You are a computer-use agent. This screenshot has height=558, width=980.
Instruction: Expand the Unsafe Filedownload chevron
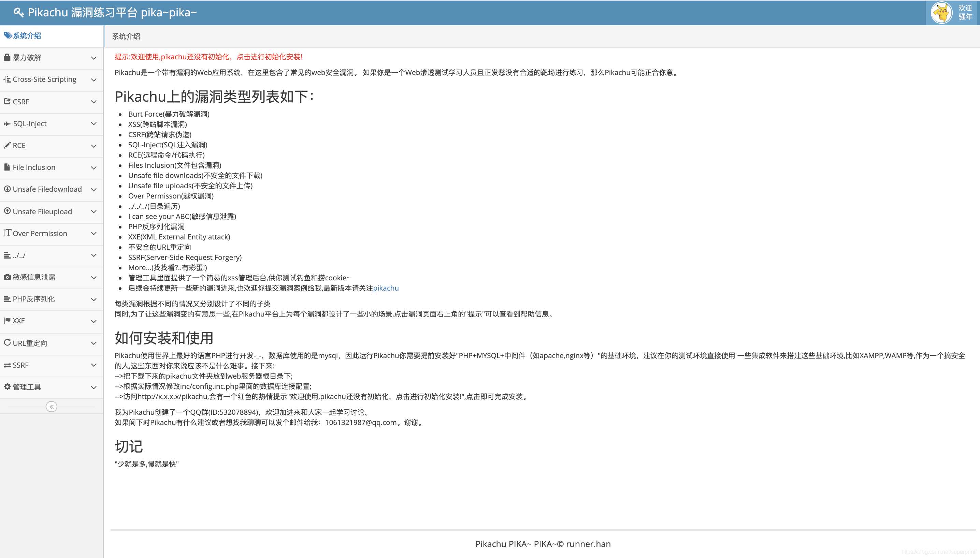click(x=93, y=189)
